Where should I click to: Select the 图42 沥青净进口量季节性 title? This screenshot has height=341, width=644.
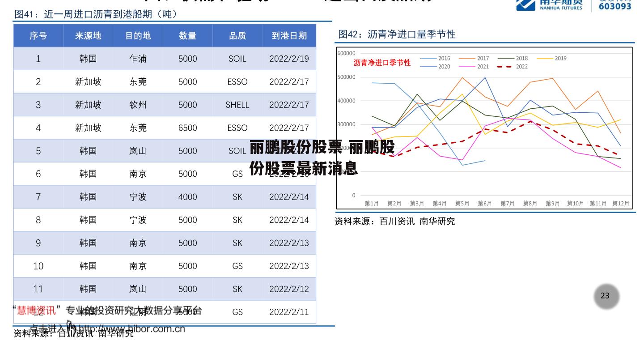click(397, 34)
